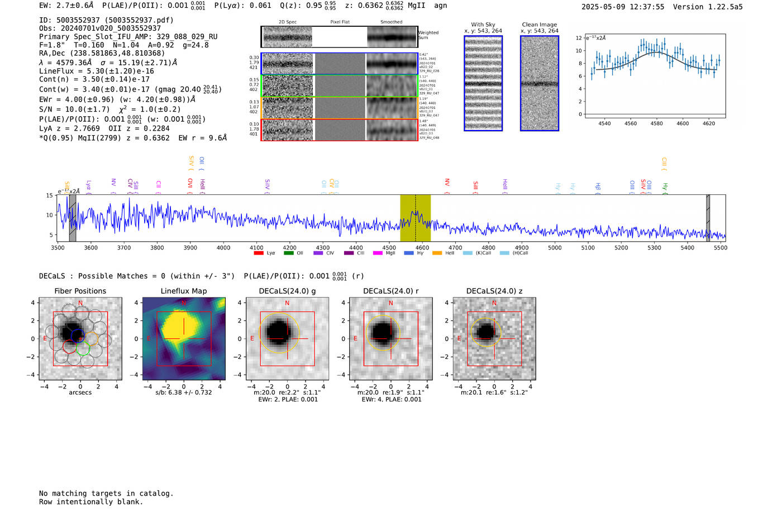Click the gray hatched band near 3550 Å
Screen dimensions: 782x532
coord(73,218)
